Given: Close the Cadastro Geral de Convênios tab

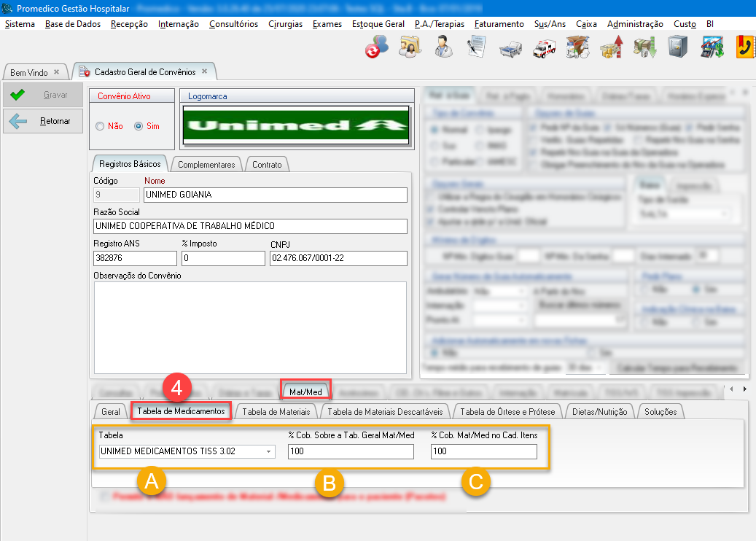Looking at the screenshot, I should click(205, 71).
